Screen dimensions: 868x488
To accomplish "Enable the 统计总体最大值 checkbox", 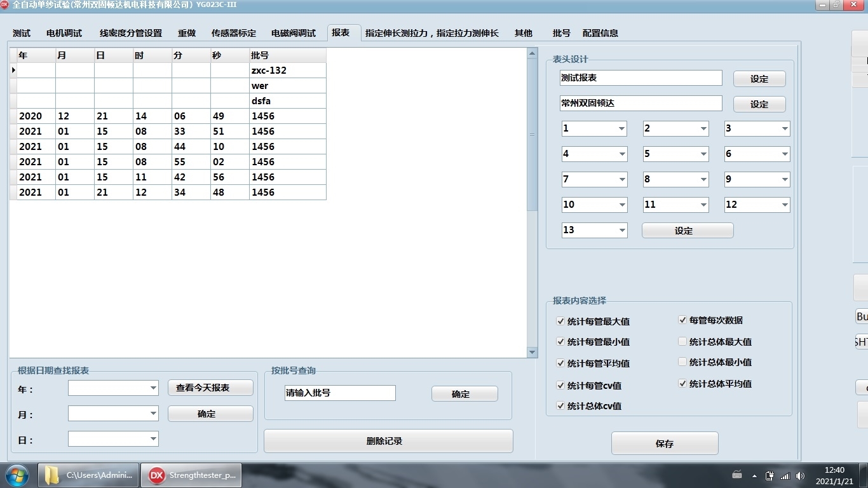I will pyautogui.click(x=682, y=341).
